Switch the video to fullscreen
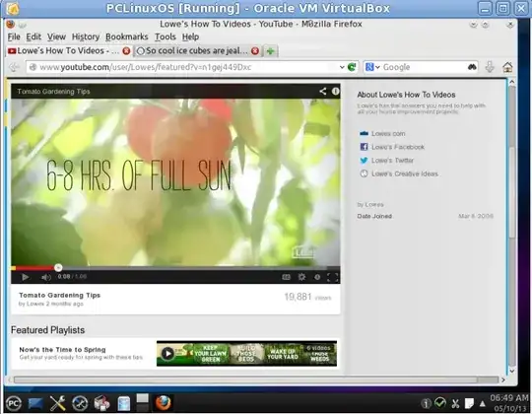The image size is (532, 414). [333, 277]
